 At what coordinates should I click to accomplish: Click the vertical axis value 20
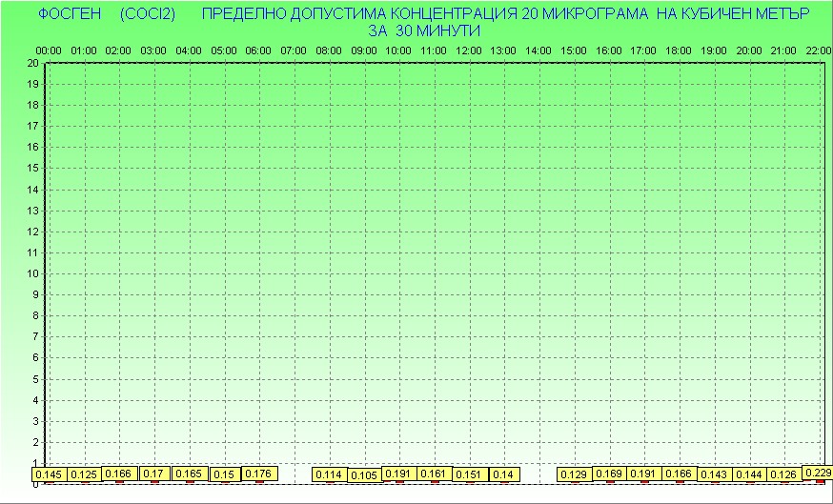(32, 63)
